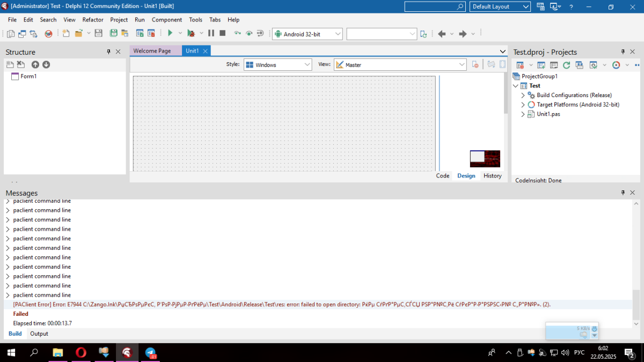The height and width of the screenshot is (362, 644).
Task: Click the Forward navigation arrow
Action: 463,34
